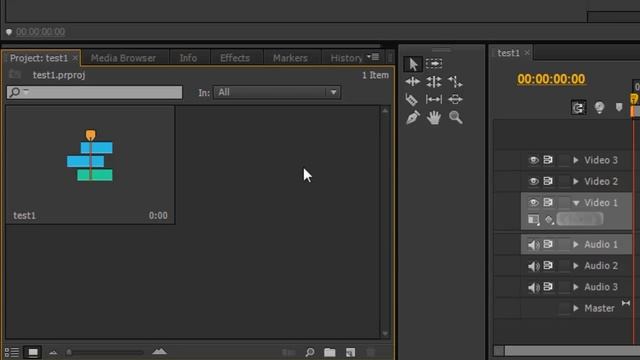Image resolution: width=640 pixels, height=360 pixels.
Task: Select the Selection arrow tool
Action: [x=413, y=64]
